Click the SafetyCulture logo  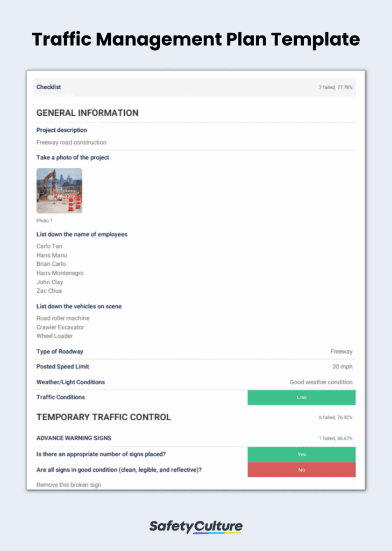pos(196,527)
